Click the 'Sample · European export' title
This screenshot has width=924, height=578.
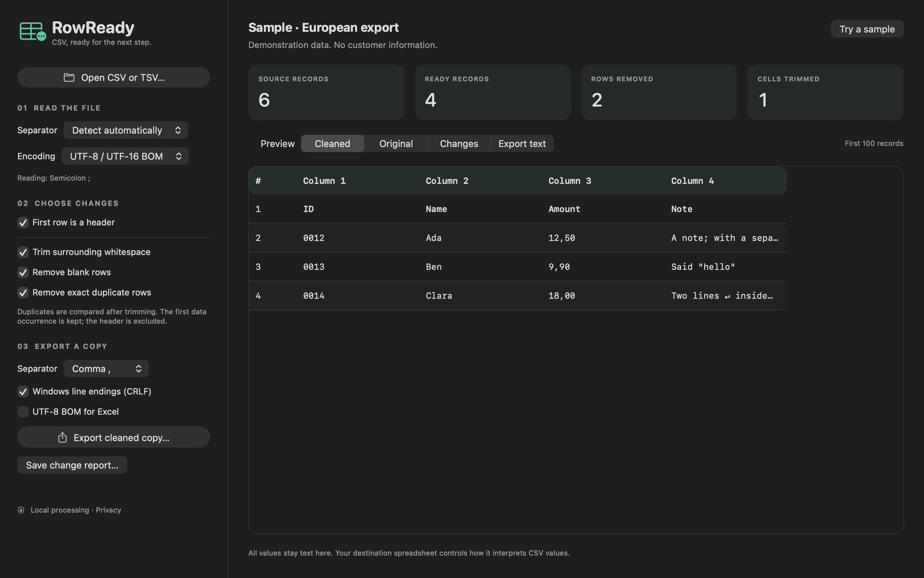[x=324, y=27]
